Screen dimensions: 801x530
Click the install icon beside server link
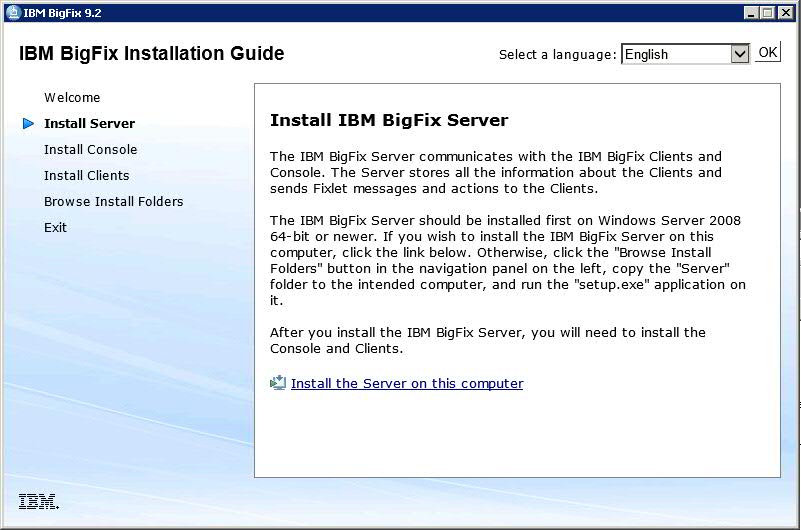278,382
